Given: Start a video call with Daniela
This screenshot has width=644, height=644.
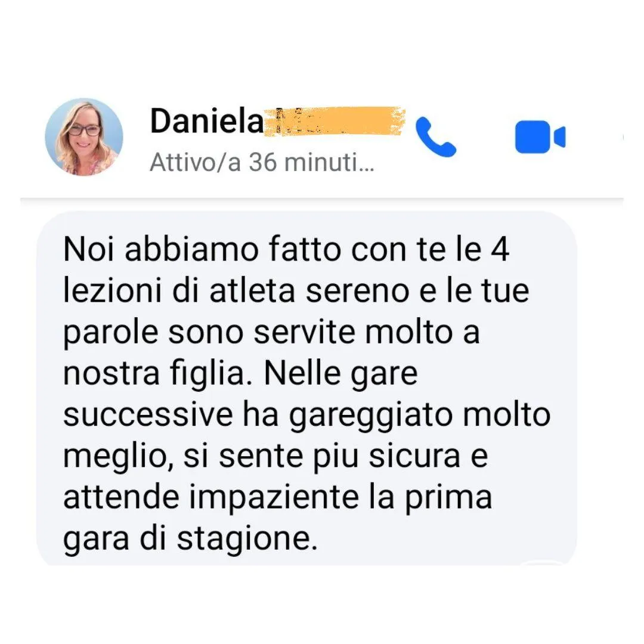Looking at the screenshot, I should tap(540, 137).
